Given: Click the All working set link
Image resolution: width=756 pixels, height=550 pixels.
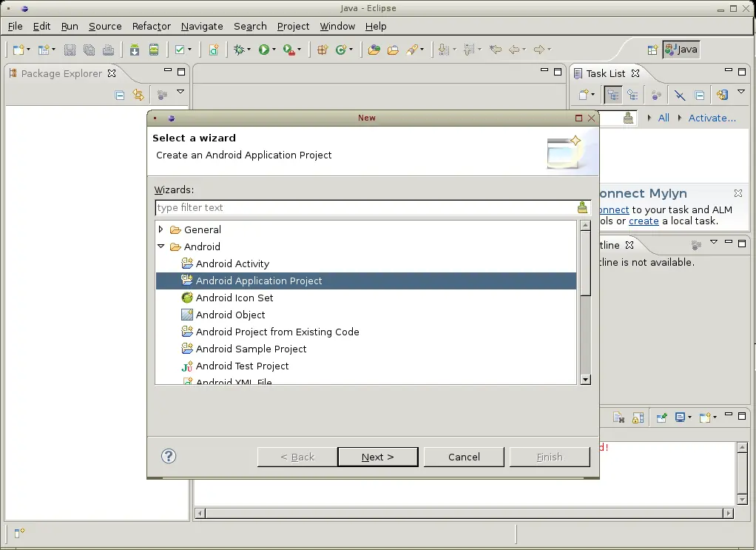Looking at the screenshot, I should 664,118.
